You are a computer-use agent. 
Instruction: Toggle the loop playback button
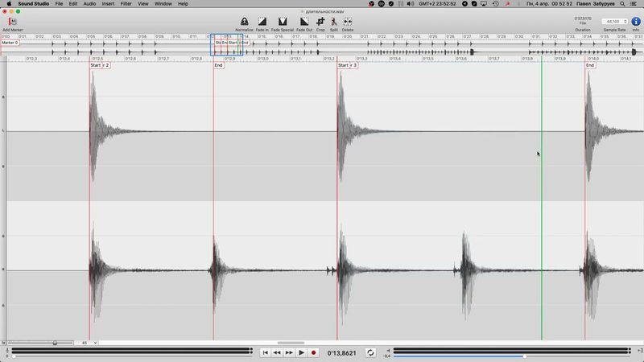370,352
